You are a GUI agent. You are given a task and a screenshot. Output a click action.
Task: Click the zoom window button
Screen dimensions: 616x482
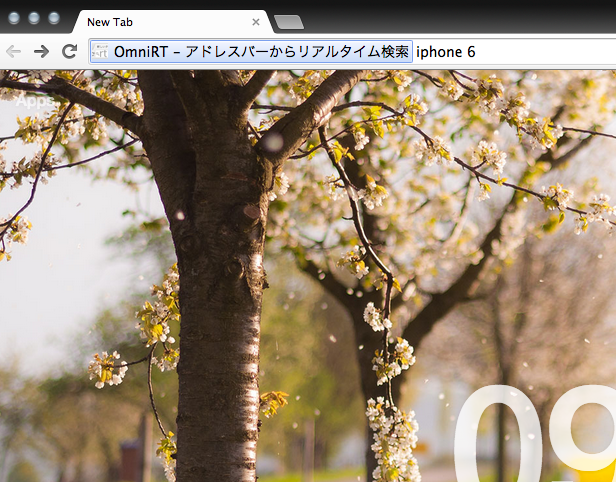(54, 18)
